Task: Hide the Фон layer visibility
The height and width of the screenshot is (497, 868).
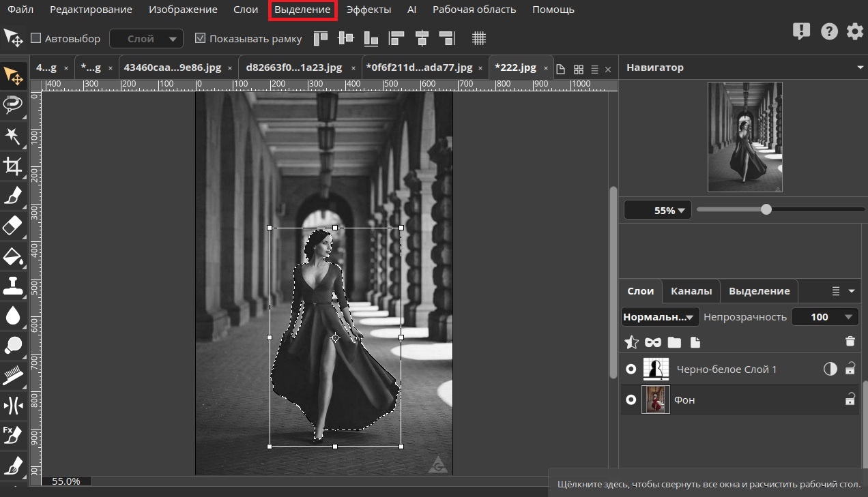Action: click(631, 400)
